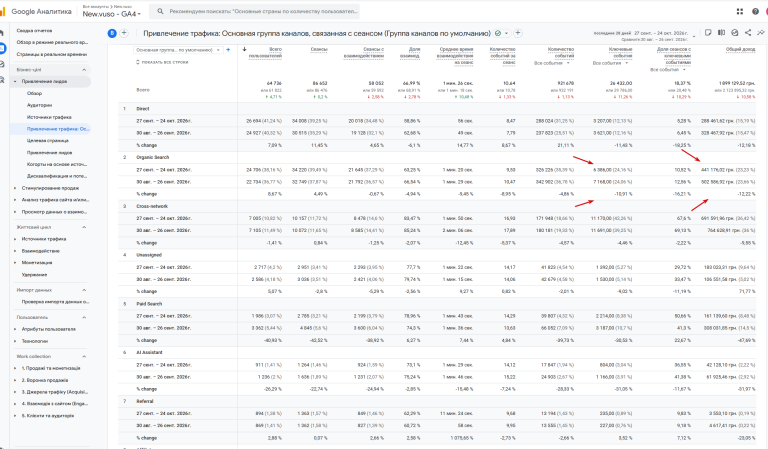Image resolution: width=768 pixels, height=449 pixels.
Task: Open the Google apps grid icon
Action: pos(740,11)
